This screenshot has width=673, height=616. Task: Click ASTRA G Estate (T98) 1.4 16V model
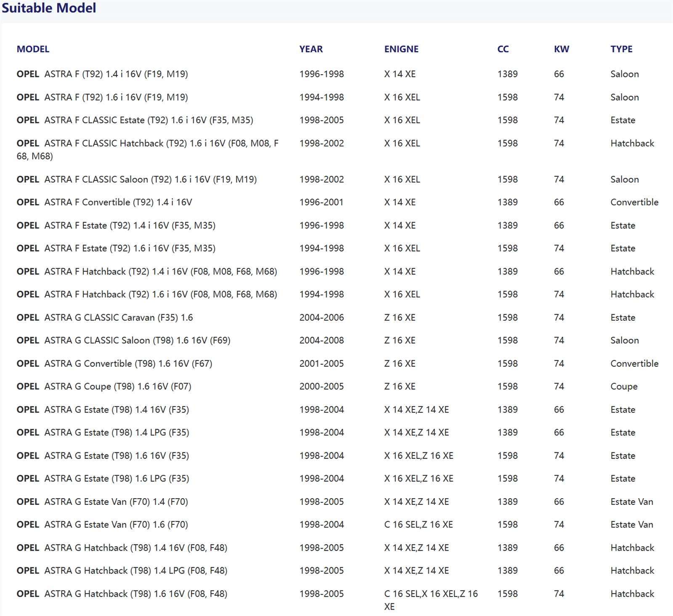pyautogui.click(x=103, y=409)
